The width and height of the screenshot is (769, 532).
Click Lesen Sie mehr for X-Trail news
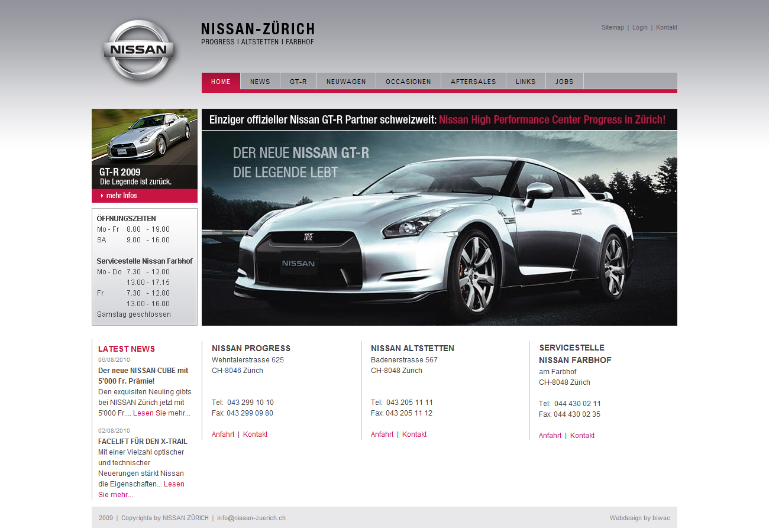[x=141, y=489]
